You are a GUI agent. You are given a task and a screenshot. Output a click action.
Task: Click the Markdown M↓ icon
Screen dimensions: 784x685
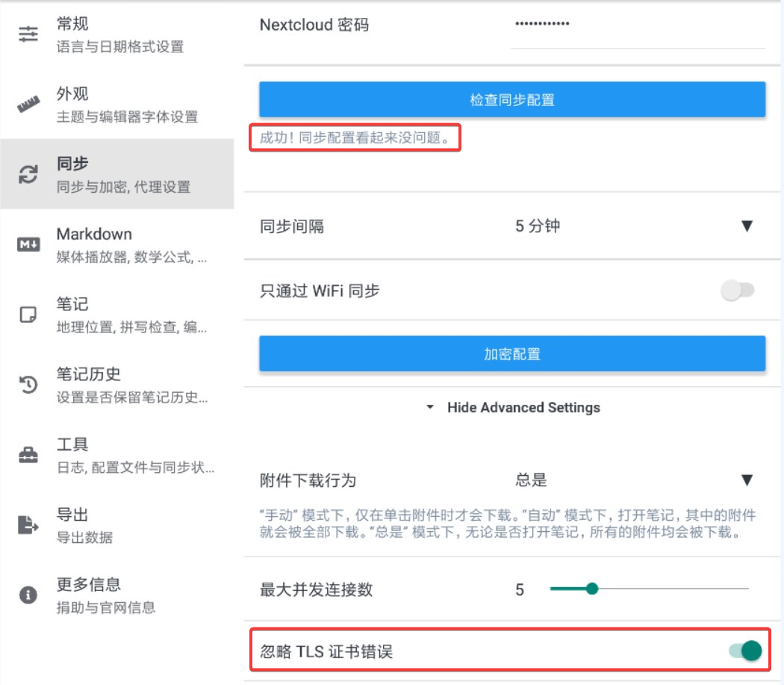click(x=28, y=244)
